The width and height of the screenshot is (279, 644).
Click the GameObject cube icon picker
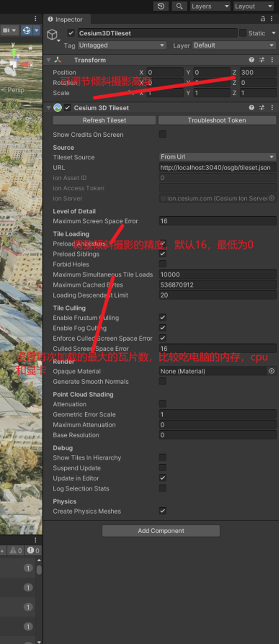(53, 35)
